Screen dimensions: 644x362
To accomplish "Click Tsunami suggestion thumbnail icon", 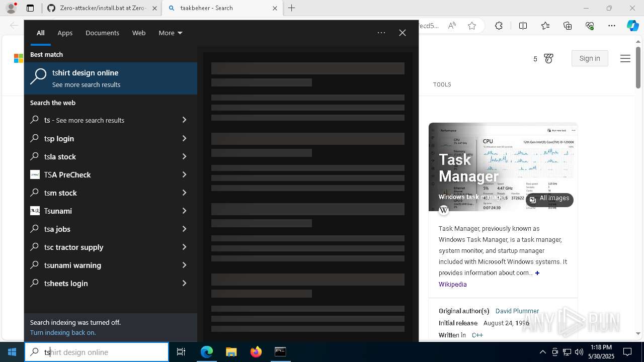I will point(35,211).
